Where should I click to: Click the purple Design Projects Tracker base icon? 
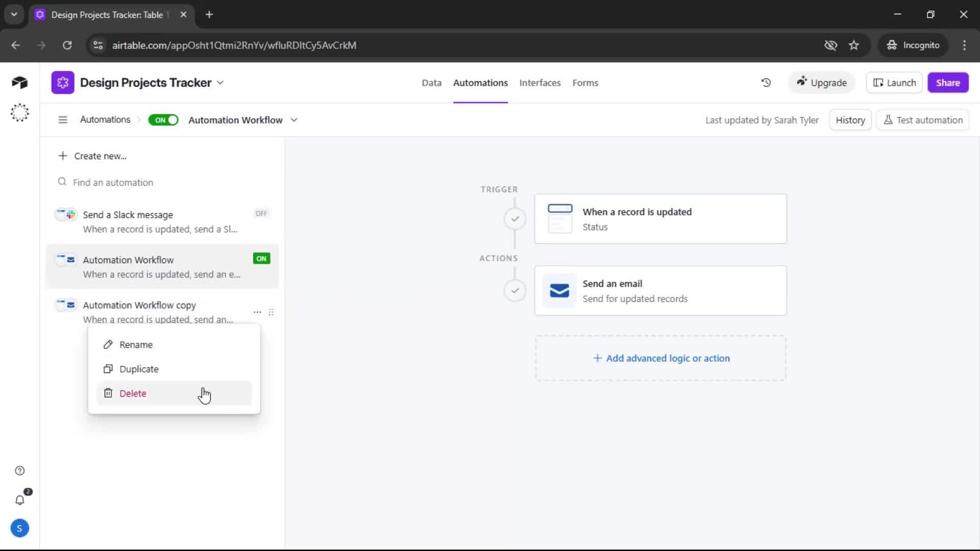tap(63, 83)
